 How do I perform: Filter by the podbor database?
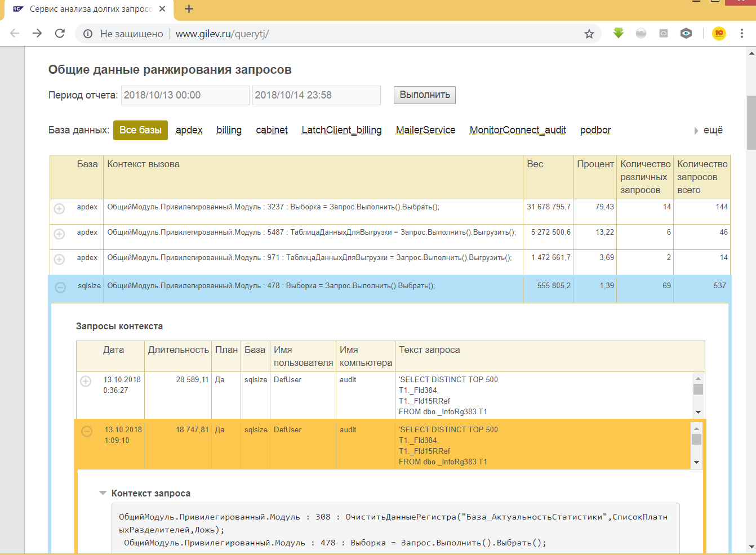[595, 130]
